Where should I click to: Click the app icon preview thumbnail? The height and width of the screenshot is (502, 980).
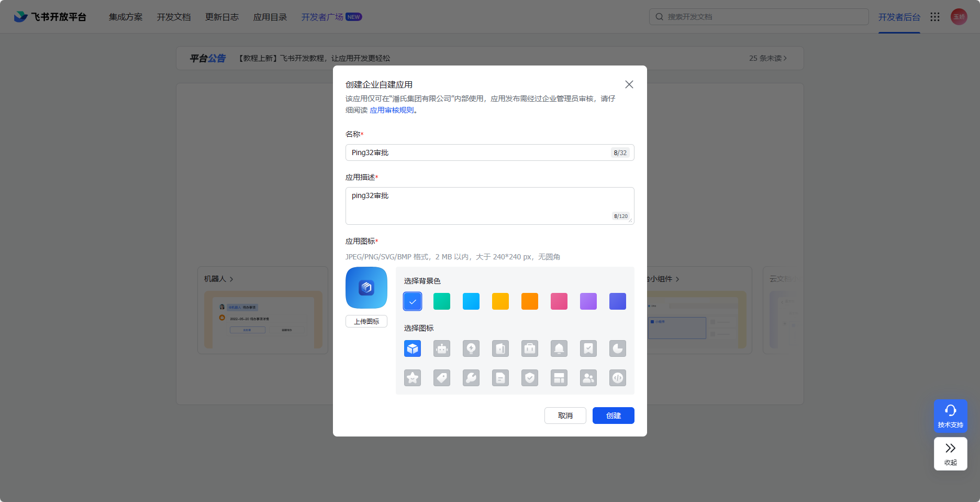pos(366,288)
